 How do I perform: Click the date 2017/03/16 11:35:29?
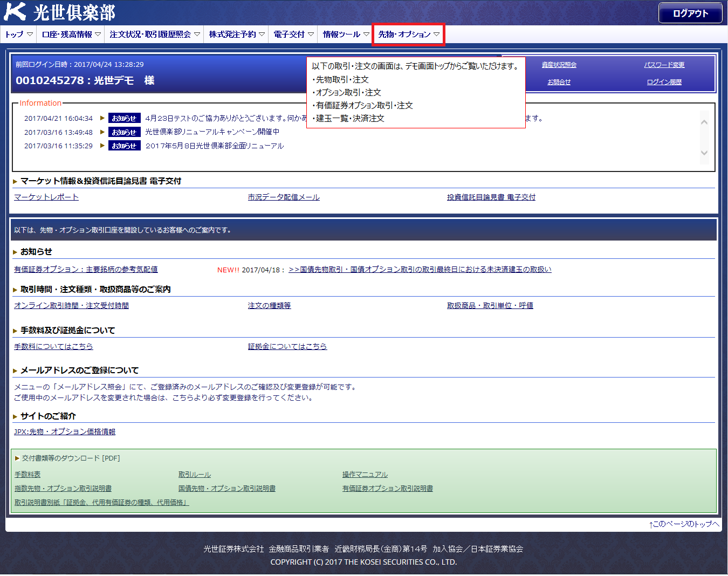pyautogui.click(x=58, y=146)
